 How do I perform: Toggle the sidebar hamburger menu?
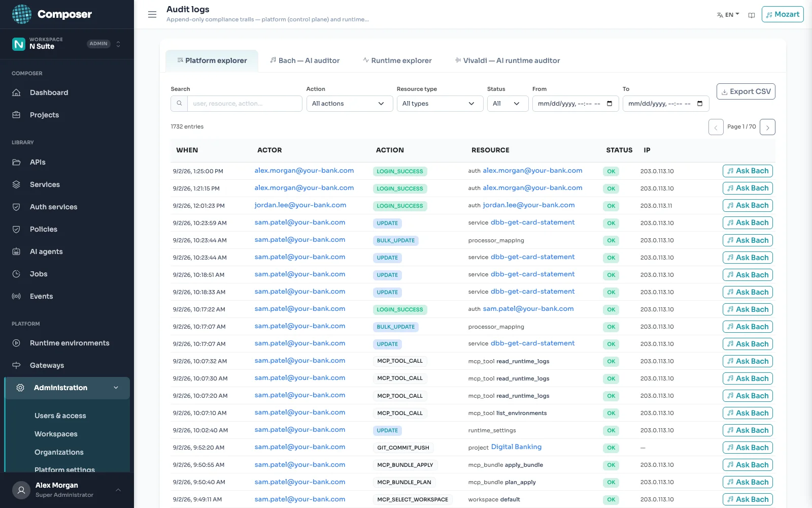click(152, 14)
